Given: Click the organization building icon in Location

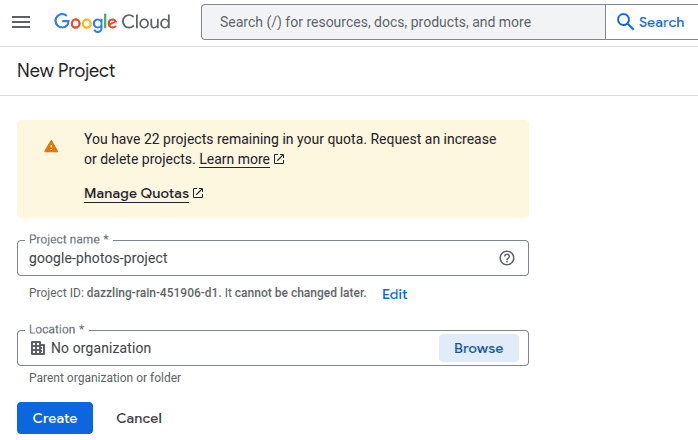Looking at the screenshot, I should (38, 348).
